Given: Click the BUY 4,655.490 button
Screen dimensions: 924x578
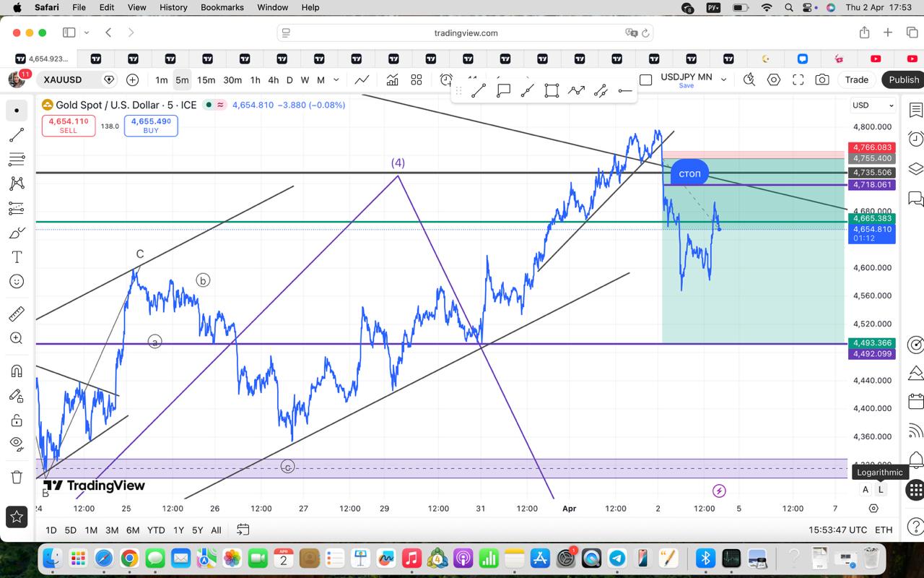Looking at the screenshot, I should [151, 126].
